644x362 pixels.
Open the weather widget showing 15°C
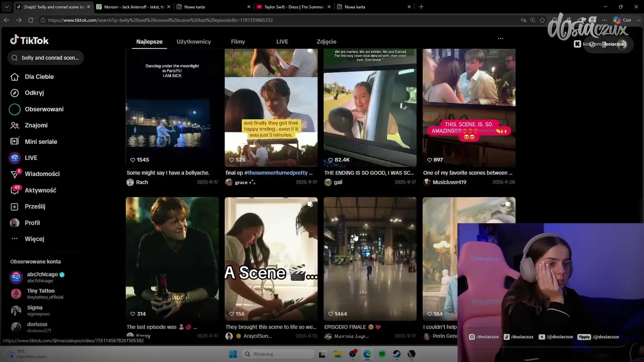[28, 354]
